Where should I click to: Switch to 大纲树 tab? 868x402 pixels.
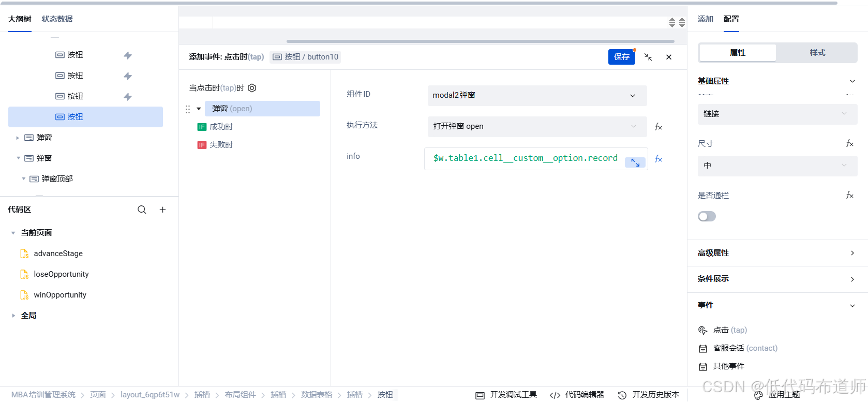coord(20,19)
